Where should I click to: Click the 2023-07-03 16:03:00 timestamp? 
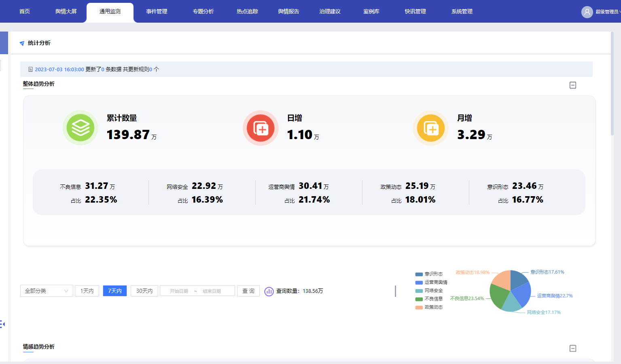click(x=59, y=70)
